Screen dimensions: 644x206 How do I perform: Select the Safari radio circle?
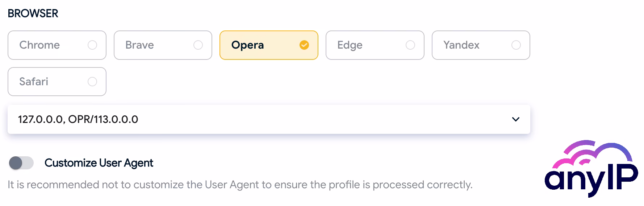coord(92,82)
